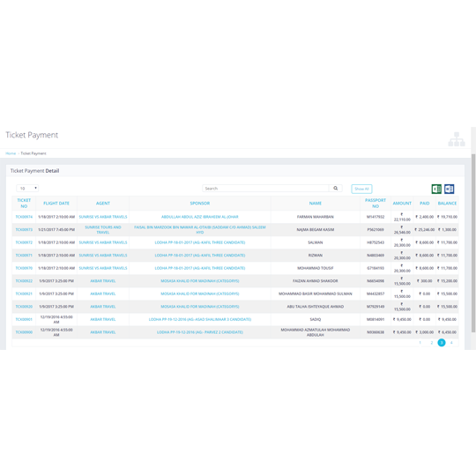Open ticket TCK00900 in last row
This screenshot has width=476, height=476.
point(24,332)
